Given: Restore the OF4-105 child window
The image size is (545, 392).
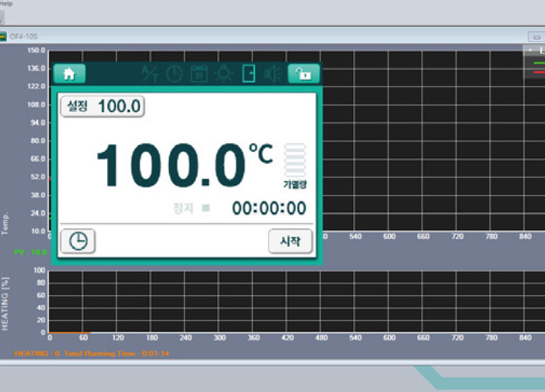Looking at the screenshot, I should (x=535, y=37).
